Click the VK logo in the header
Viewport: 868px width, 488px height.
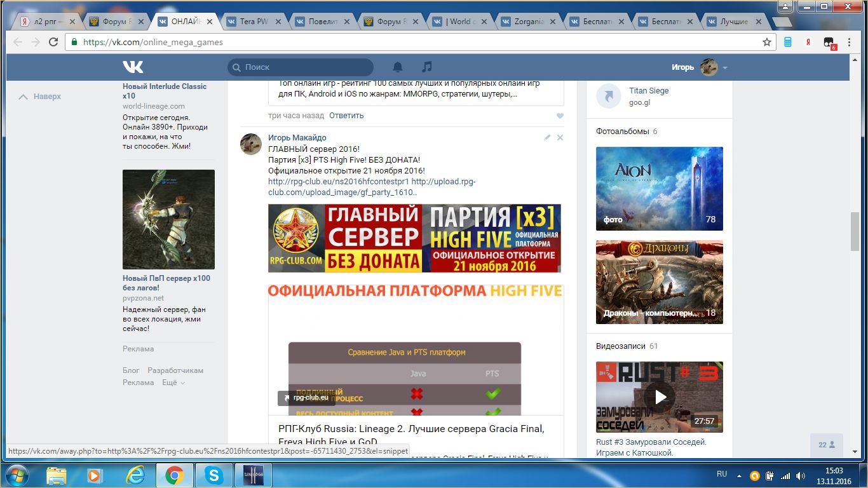[133, 67]
